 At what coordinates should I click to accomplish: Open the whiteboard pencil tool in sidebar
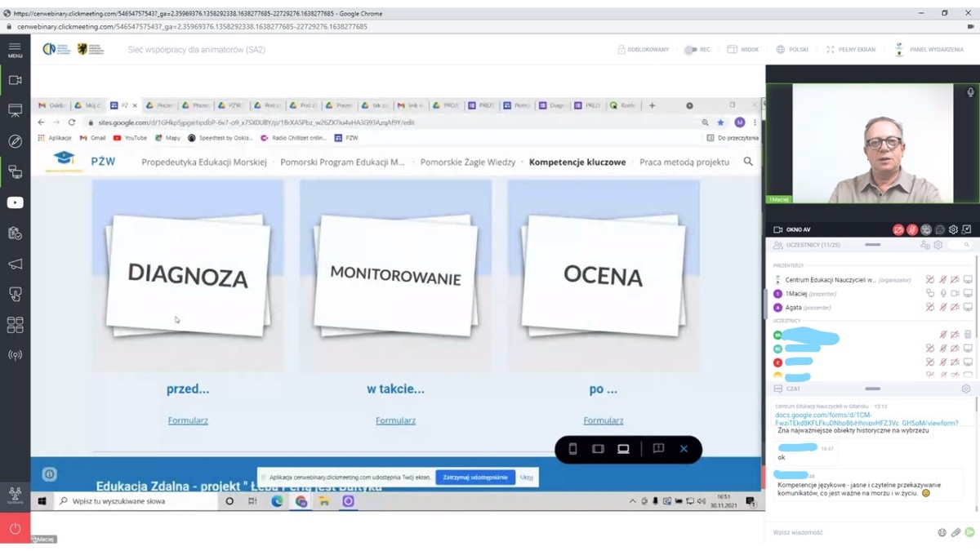click(15, 141)
